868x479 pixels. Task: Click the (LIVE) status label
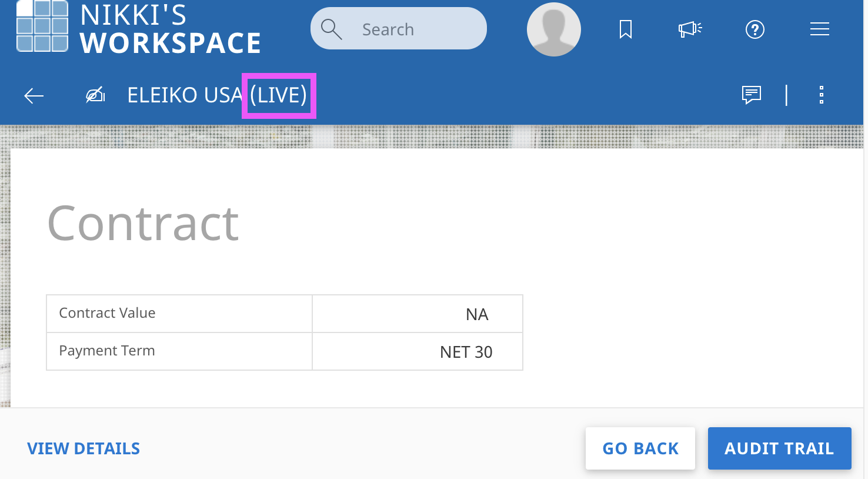click(279, 95)
